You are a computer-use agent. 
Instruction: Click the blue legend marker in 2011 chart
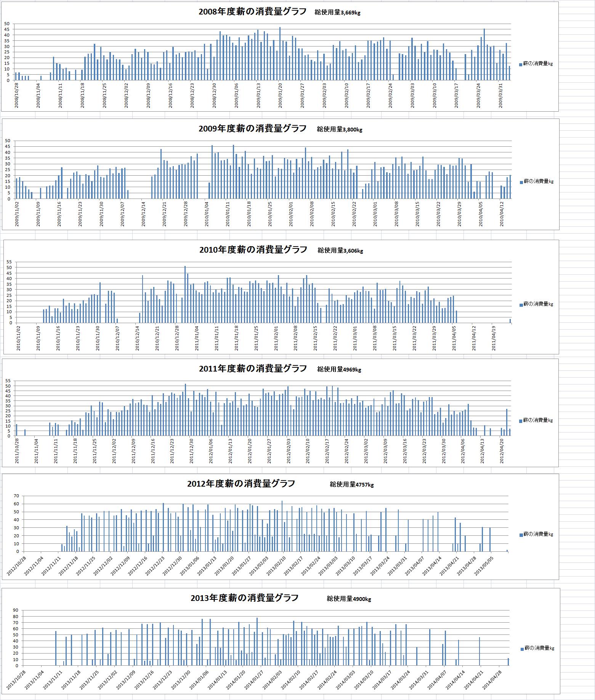(521, 421)
